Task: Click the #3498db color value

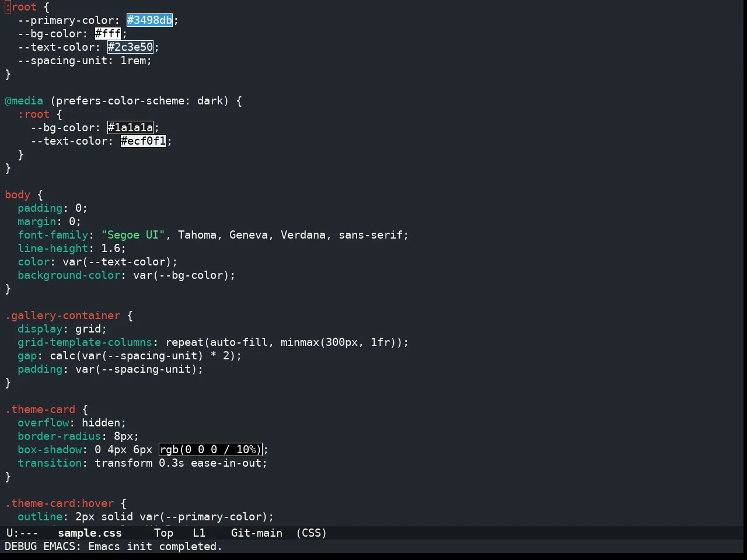Action: pos(150,20)
